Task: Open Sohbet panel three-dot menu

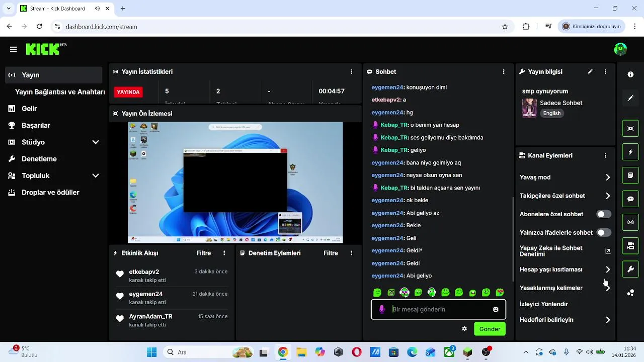Action: pyautogui.click(x=504, y=72)
